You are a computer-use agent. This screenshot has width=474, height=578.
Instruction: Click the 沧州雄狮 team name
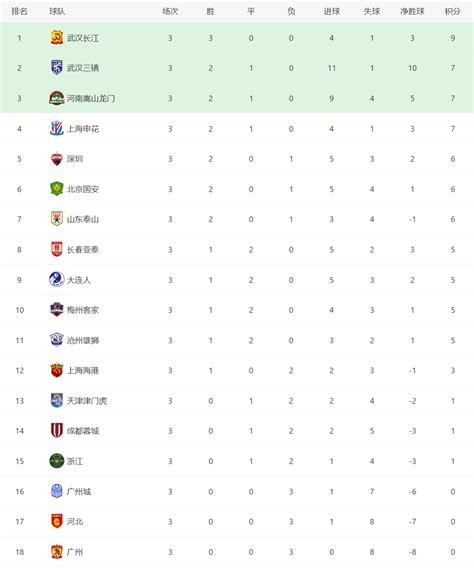83,340
